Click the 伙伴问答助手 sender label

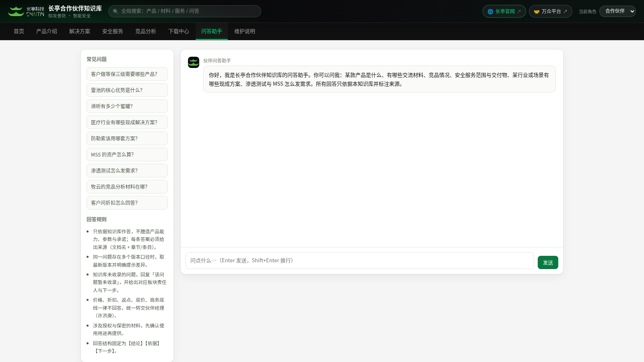(217, 61)
